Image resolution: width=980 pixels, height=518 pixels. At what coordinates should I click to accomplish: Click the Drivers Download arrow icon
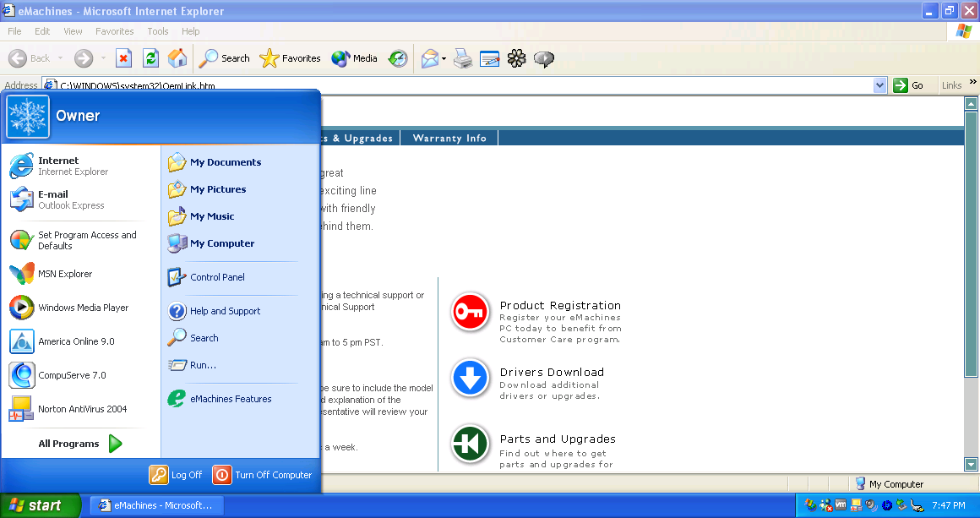point(471,378)
